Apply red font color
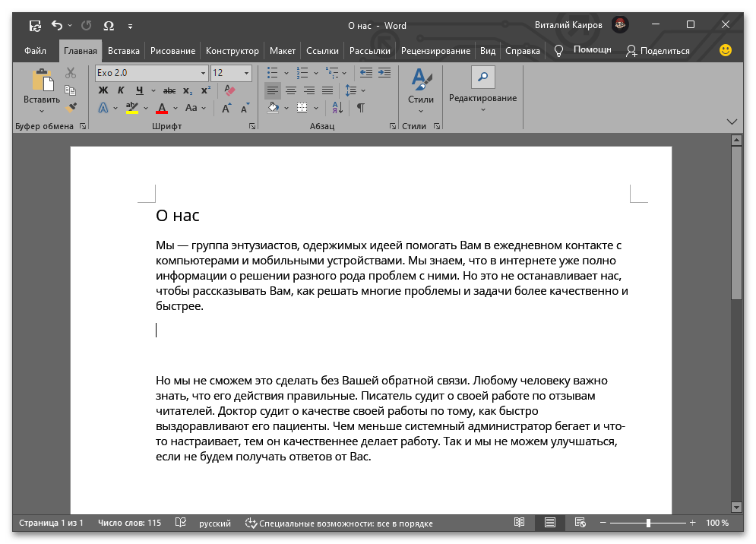This screenshot has height=544, width=756. (162, 108)
